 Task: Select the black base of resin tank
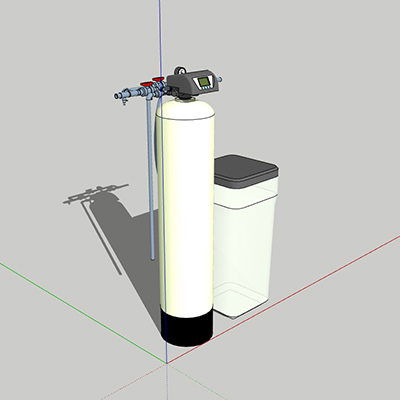pyautogui.click(x=187, y=328)
